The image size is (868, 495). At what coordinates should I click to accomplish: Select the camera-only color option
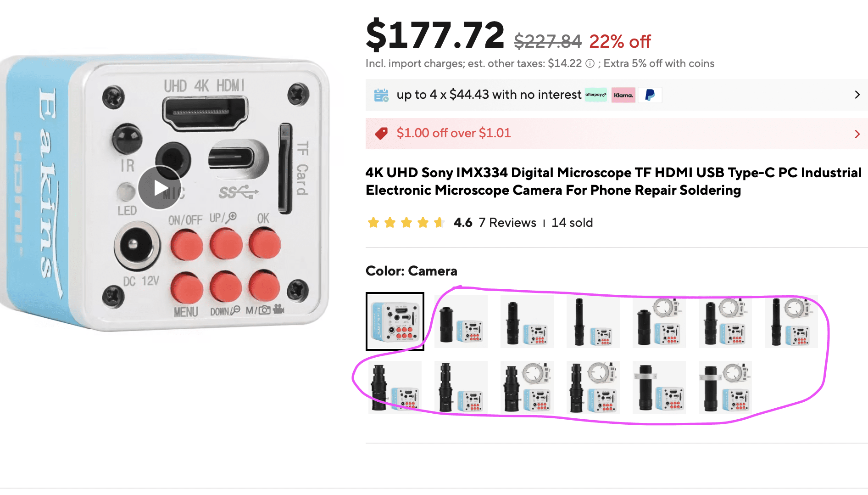click(x=395, y=321)
